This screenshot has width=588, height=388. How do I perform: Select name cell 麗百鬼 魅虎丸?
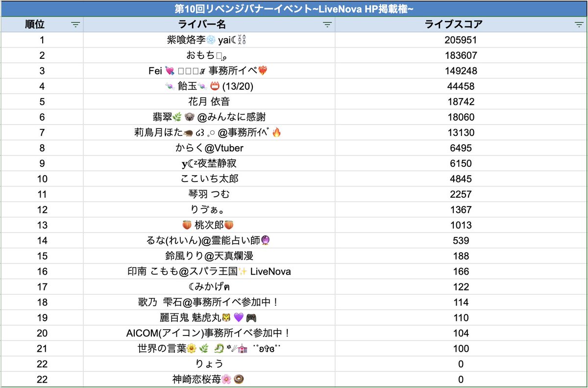[209, 318]
